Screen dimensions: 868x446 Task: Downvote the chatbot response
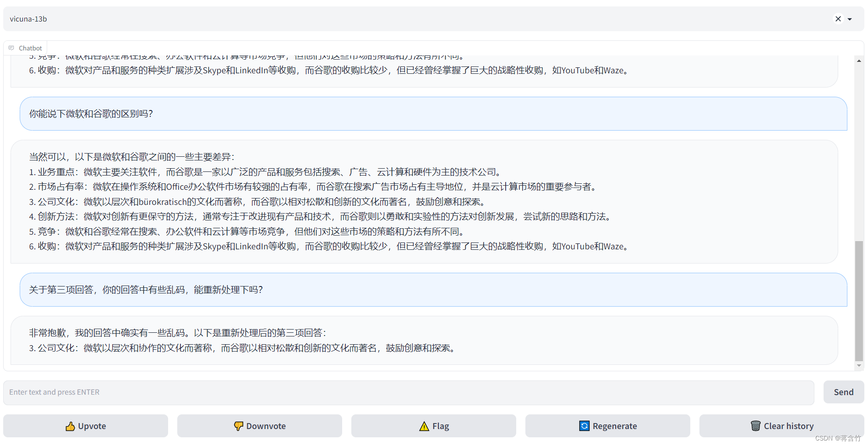pyautogui.click(x=260, y=426)
